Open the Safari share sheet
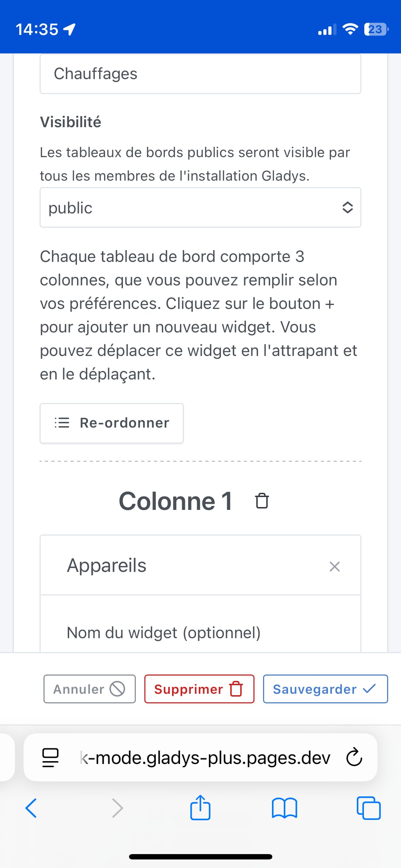 click(x=200, y=808)
